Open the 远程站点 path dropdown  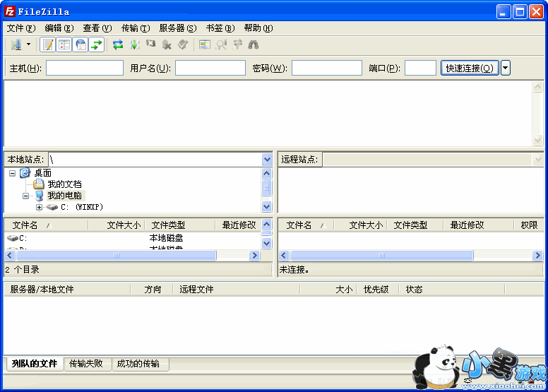537,160
